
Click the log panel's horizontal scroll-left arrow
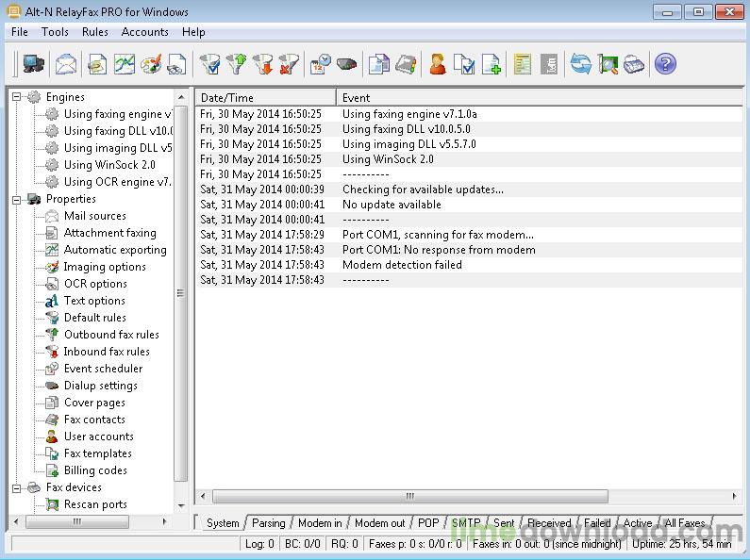point(203,497)
